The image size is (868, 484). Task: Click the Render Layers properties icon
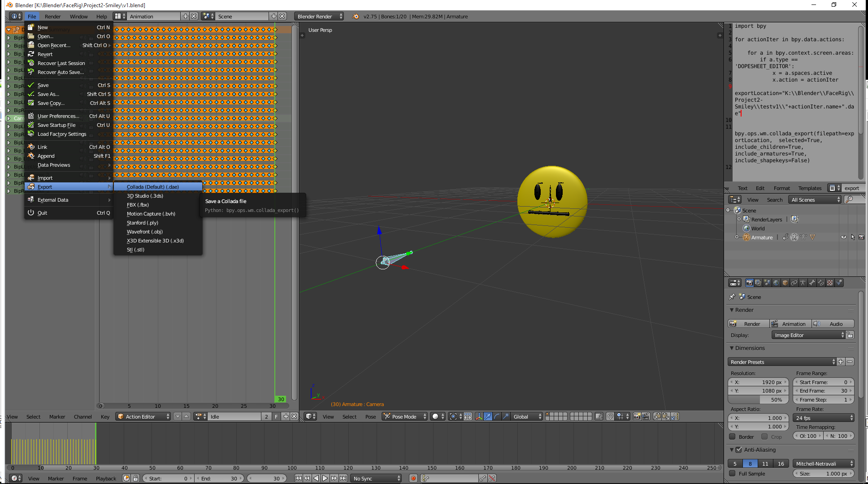point(758,283)
